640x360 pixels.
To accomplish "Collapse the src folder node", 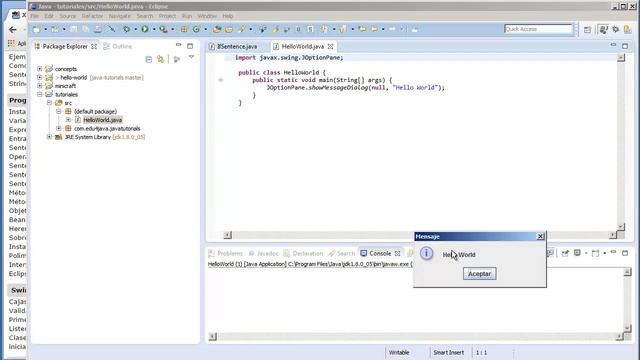I will 49,103.
